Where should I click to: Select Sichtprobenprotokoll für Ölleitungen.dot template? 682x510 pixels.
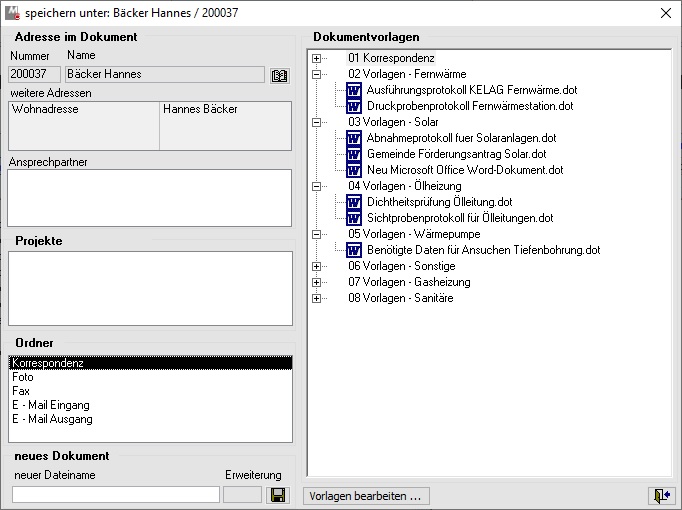click(x=459, y=218)
